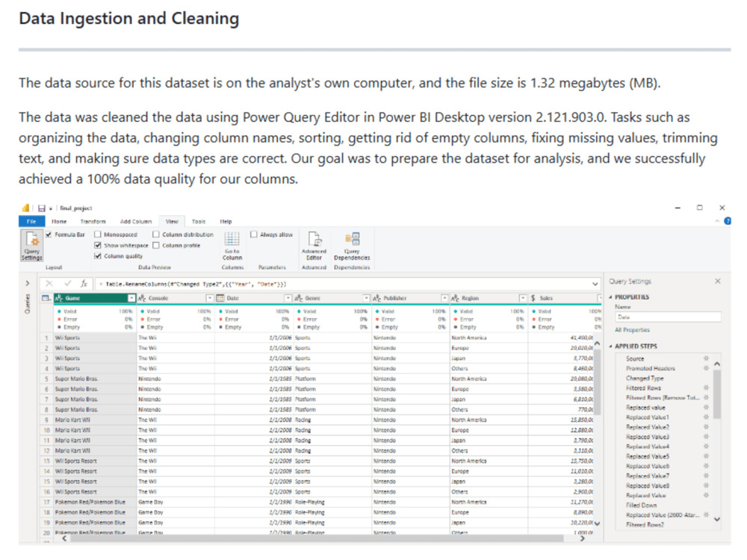
Task: Click the All Properties link
Action: [x=632, y=329]
